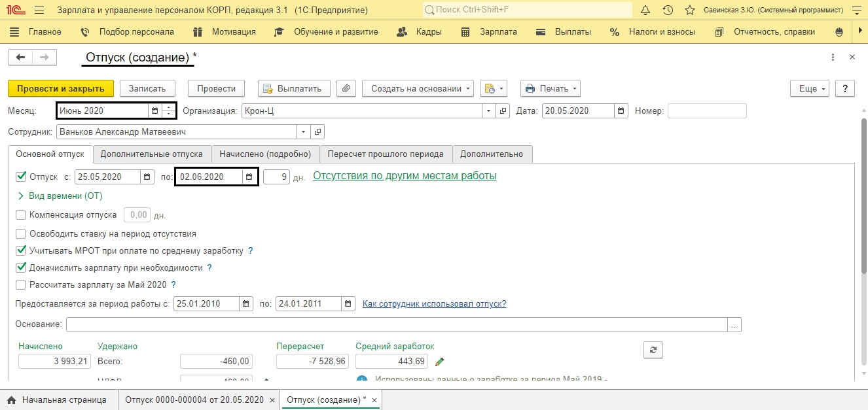Switch to Дополнительные отпуска tab
Image resolution: width=868 pixels, height=410 pixels.
coord(152,154)
